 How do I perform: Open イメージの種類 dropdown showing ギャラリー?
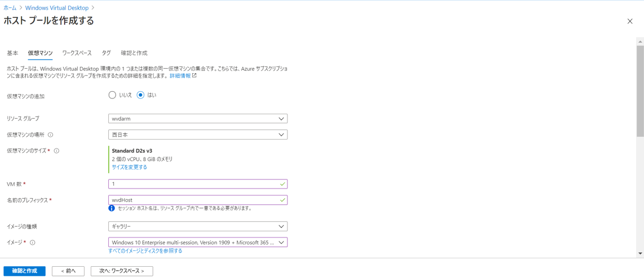click(198, 226)
